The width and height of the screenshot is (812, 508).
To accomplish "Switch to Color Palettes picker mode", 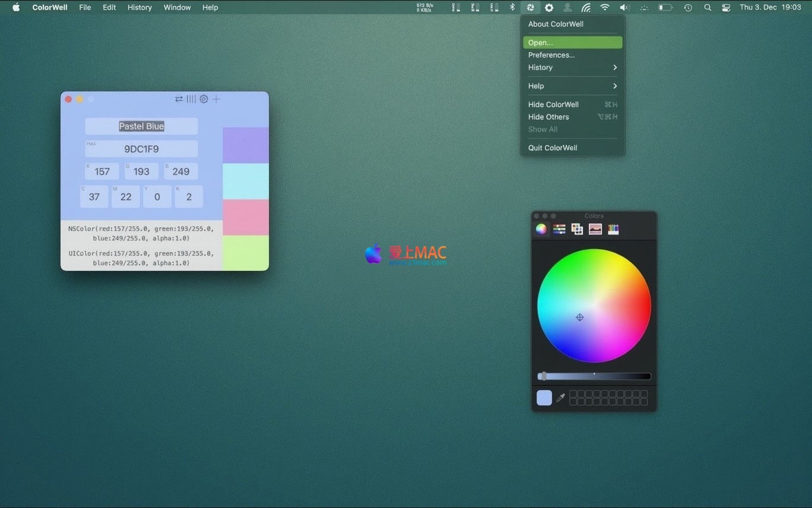I will click(x=577, y=229).
